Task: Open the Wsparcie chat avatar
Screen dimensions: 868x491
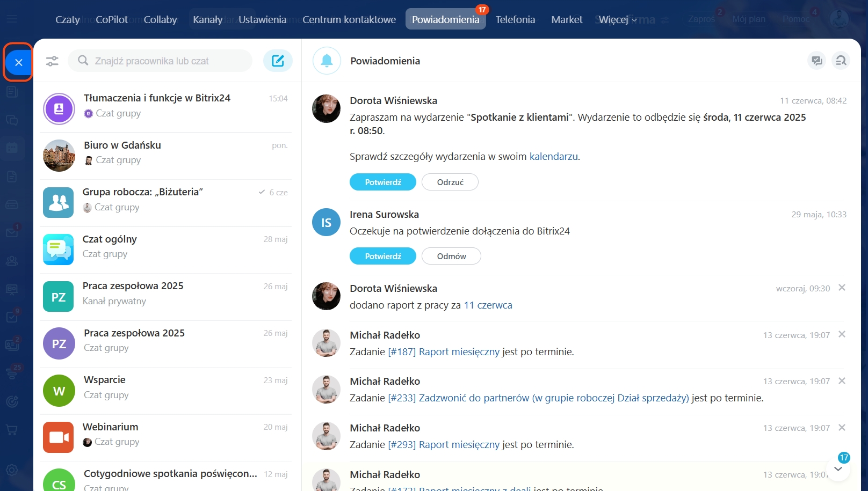Action: [59, 391]
